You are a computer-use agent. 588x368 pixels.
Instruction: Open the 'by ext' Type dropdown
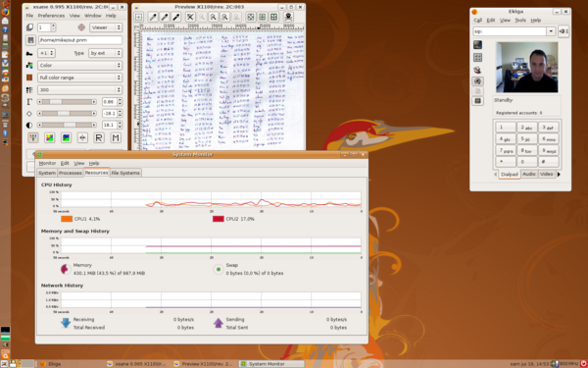point(106,53)
